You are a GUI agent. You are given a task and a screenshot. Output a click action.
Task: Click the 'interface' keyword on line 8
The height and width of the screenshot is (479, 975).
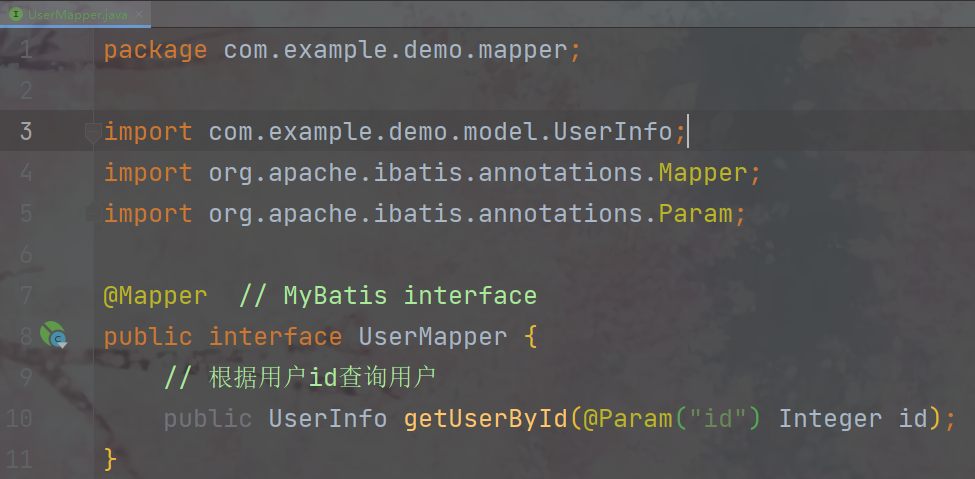click(x=275, y=337)
